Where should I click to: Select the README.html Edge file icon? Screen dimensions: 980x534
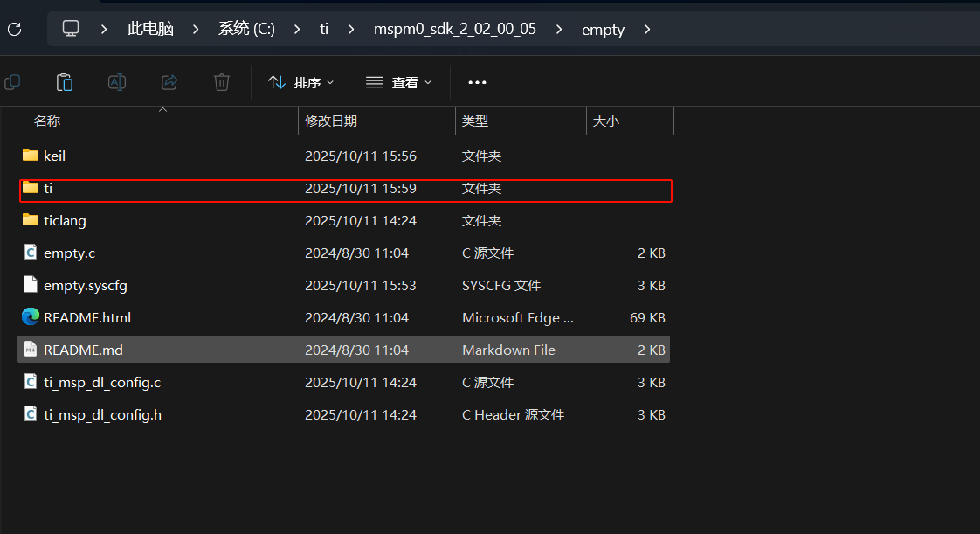point(31,317)
